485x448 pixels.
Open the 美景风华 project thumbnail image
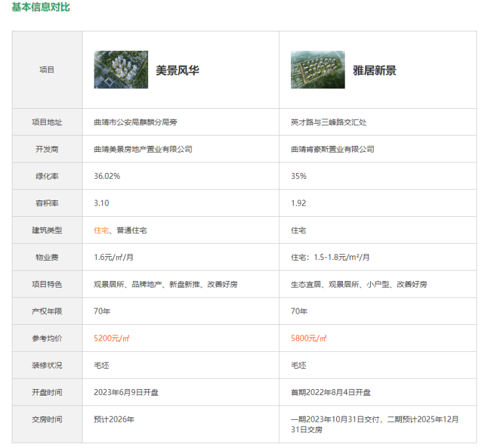[121, 69]
